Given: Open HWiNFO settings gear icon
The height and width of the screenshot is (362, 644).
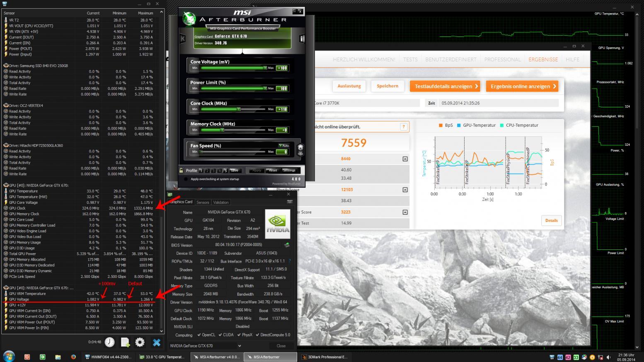Looking at the screenshot, I should point(140,342).
